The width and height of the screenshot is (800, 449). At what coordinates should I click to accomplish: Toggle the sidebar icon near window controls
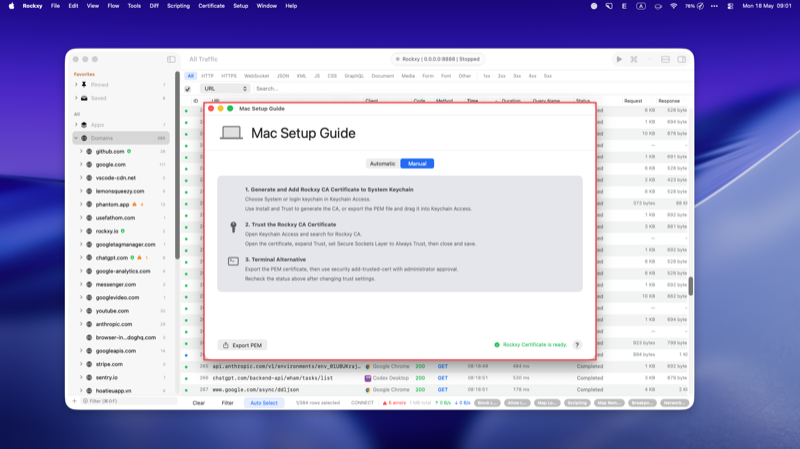click(171, 59)
